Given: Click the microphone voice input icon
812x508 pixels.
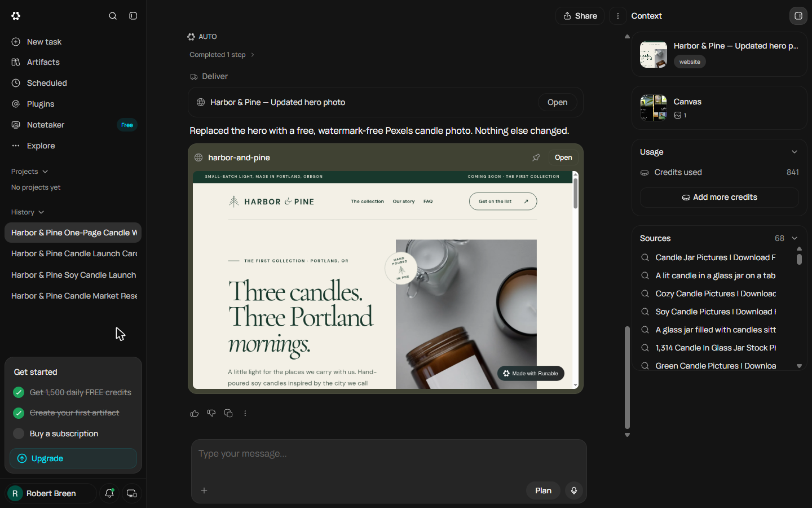Looking at the screenshot, I should click(574, 491).
